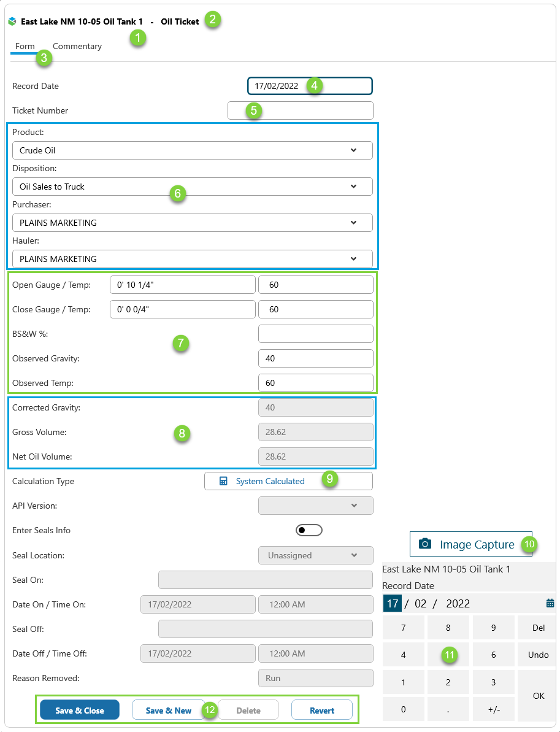Click the camera icon on Image Capture
The width and height of the screenshot is (560, 732).
point(424,544)
